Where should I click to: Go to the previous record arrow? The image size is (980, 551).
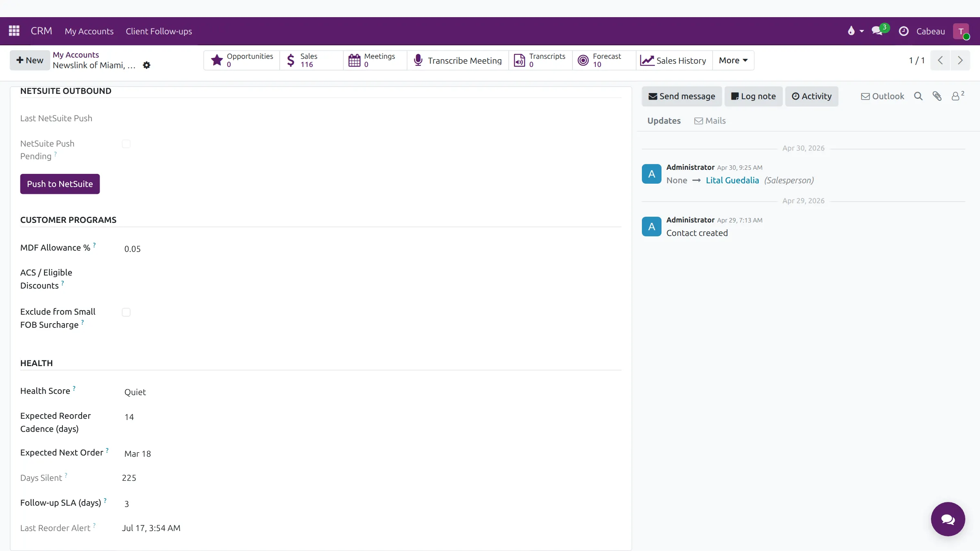point(940,60)
